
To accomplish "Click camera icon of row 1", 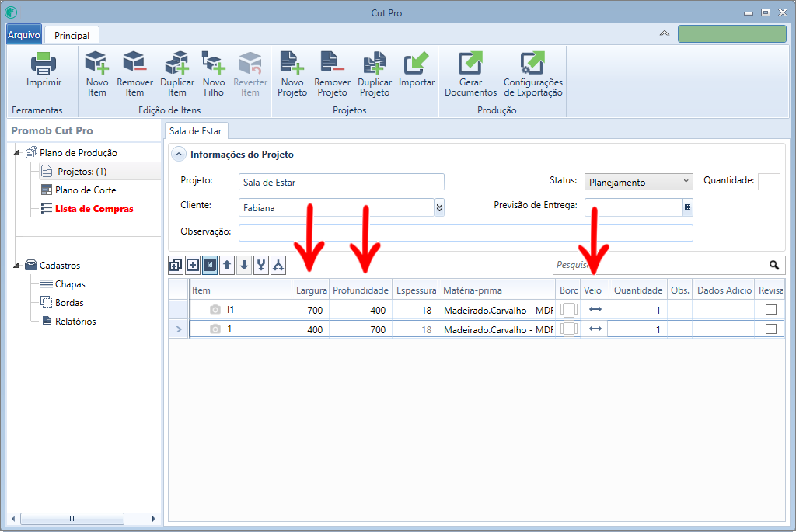I will pyautogui.click(x=215, y=329).
